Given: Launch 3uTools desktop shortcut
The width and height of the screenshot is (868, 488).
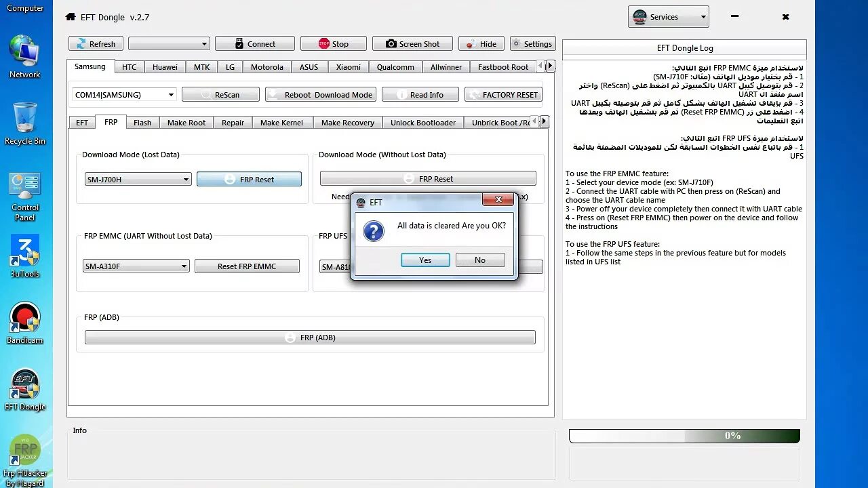Looking at the screenshot, I should (25, 256).
